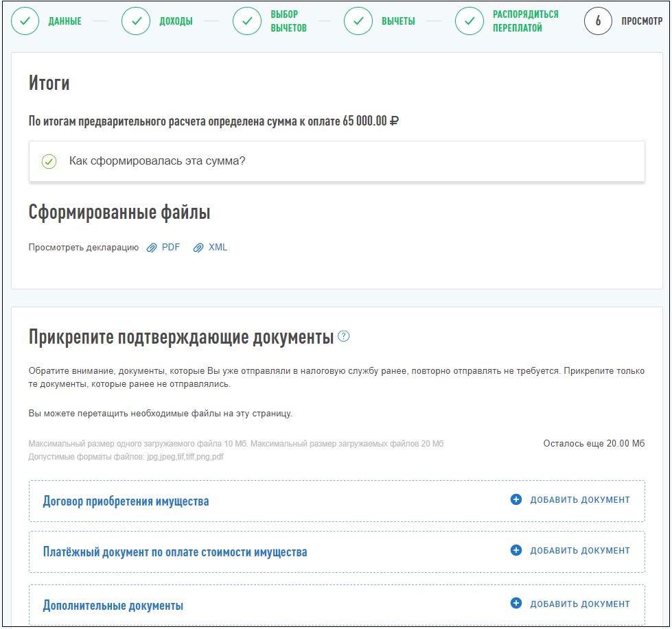The image size is (672, 629).
Task: Click the green checkmark on step Данные
Action: pos(25,21)
